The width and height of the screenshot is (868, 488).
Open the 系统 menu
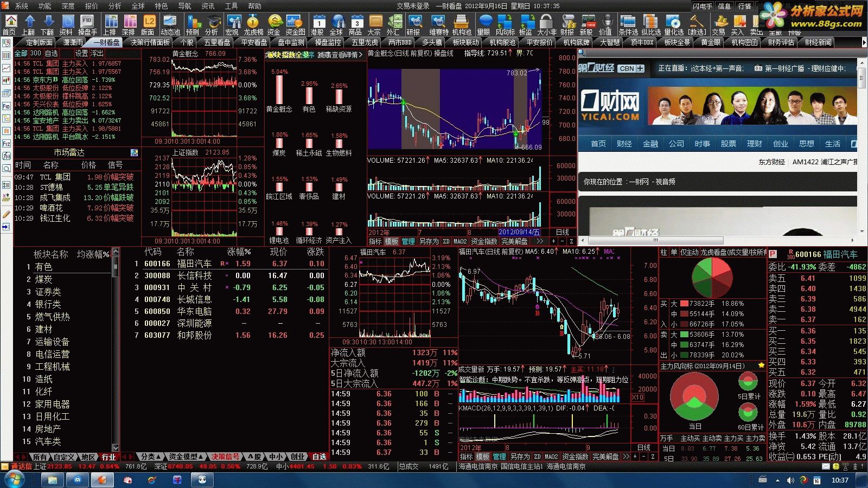pyautogui.click(x=22, y=6)
